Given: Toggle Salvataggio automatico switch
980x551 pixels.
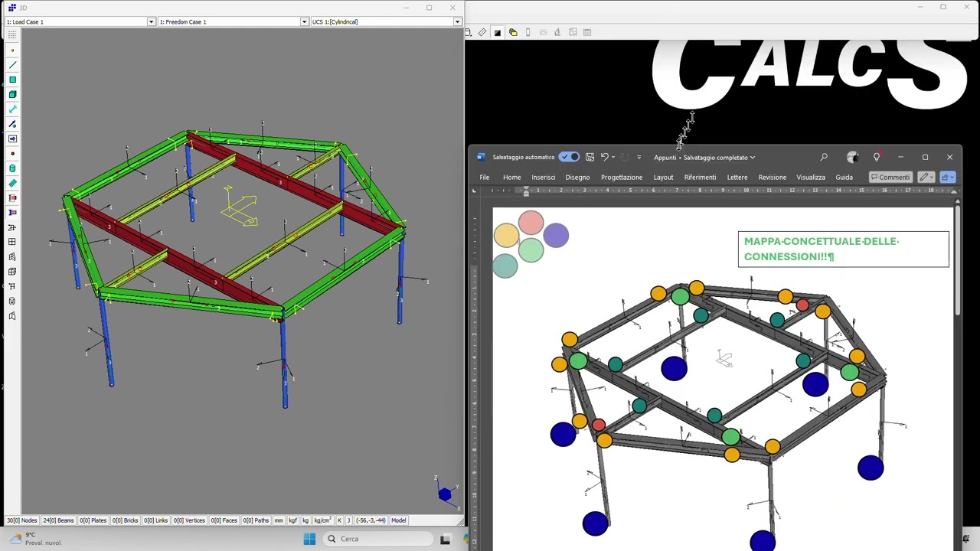Looking at the screenshot, I should coord(569,157).
